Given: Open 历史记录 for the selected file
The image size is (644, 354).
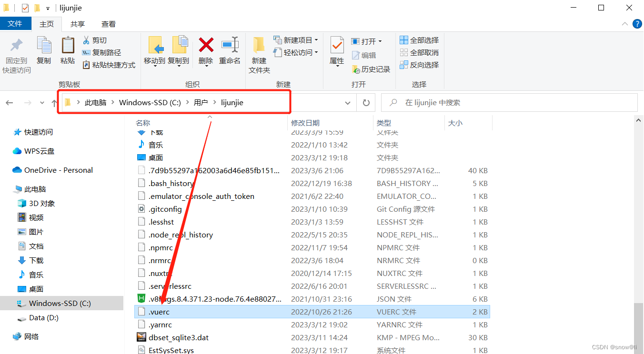Looking at the screenshot, I should (x=371, y=69).
